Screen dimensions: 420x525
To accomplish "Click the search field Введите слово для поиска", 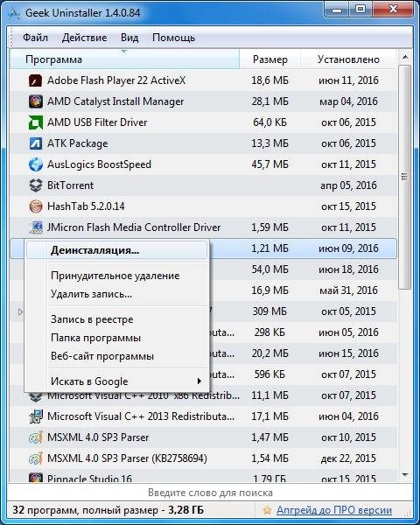I will coord(210,493).
